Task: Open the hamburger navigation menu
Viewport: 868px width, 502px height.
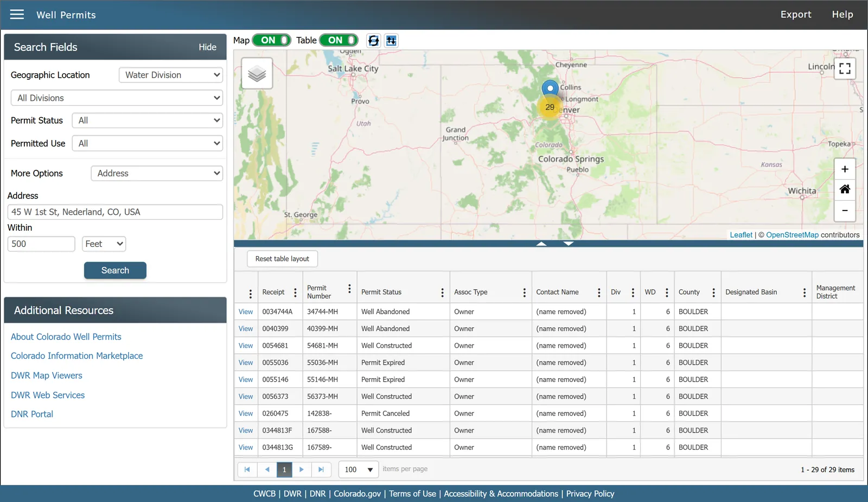Action: pyautogui.click(x=17, y=15)
